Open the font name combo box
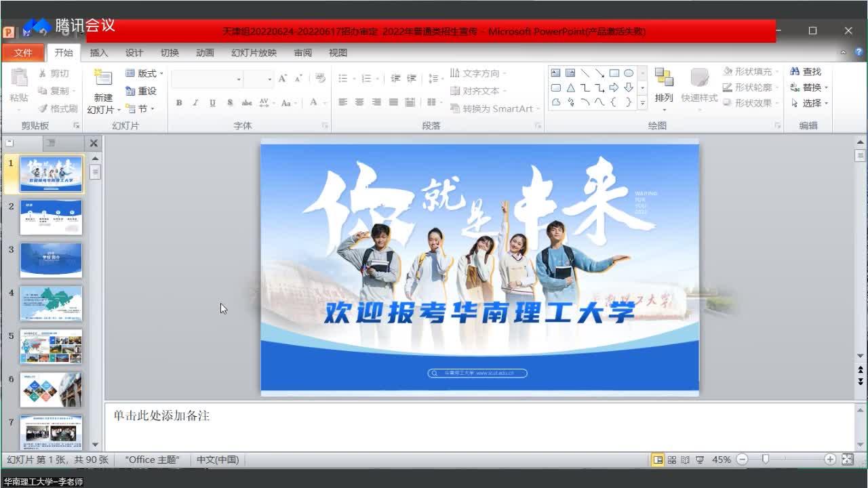The image size is (868, 488). pyautogui.click(x=207, y=79)
